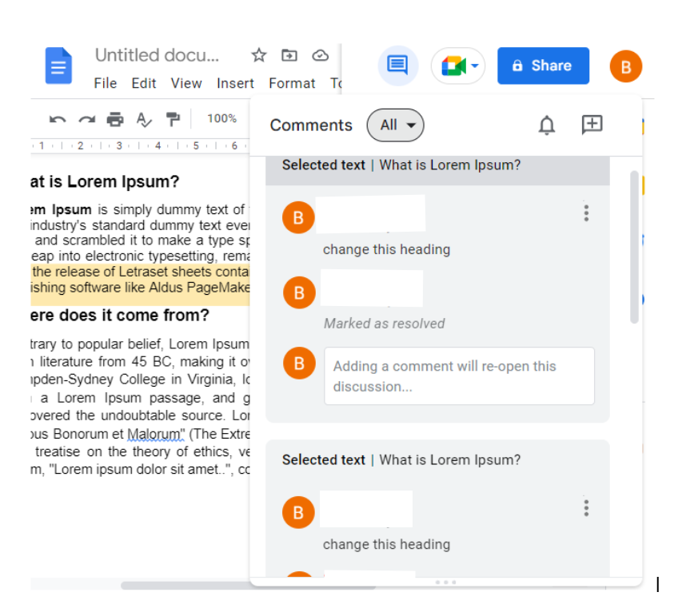The height and width of the screenshot is (616, 690).
Task: Open the Google Docs home icon
Action: (58, 66)
